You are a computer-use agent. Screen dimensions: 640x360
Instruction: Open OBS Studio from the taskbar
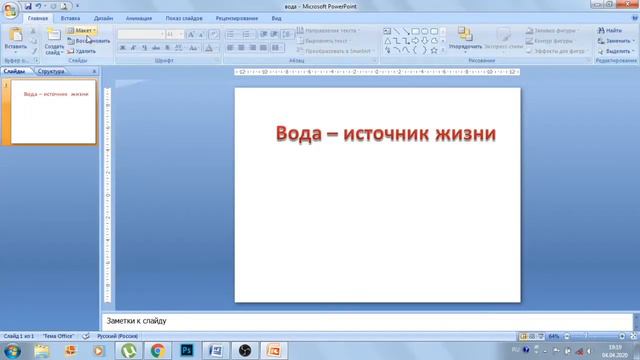245,351
